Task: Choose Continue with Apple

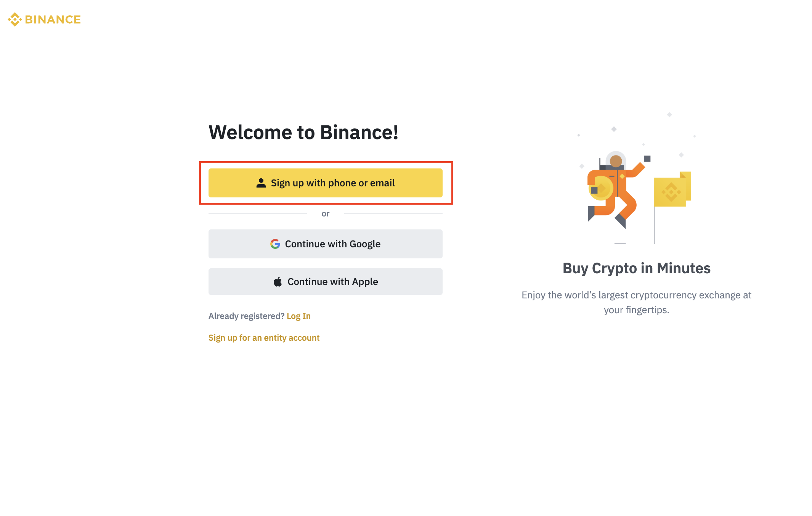Action: pos(325,282)
